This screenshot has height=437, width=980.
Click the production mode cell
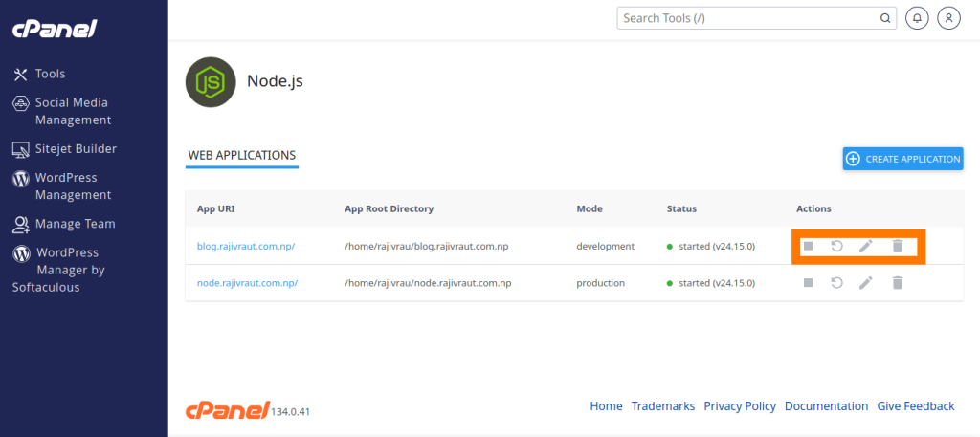click(x=601, y=283)
